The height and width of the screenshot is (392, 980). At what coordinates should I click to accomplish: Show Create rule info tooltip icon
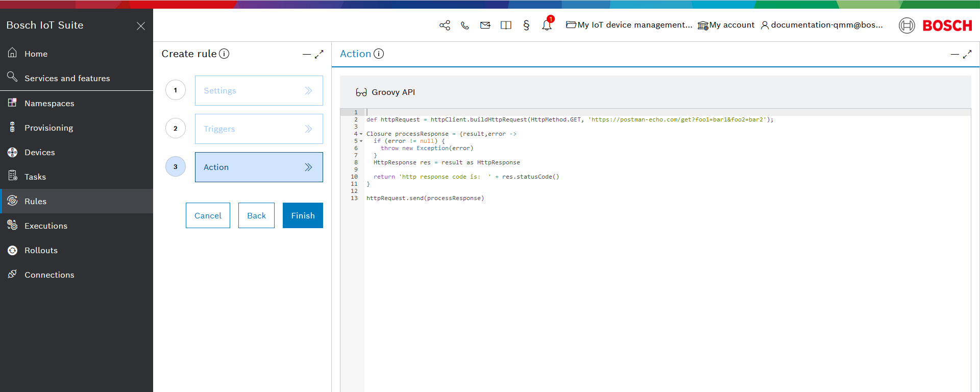(224, 54)
